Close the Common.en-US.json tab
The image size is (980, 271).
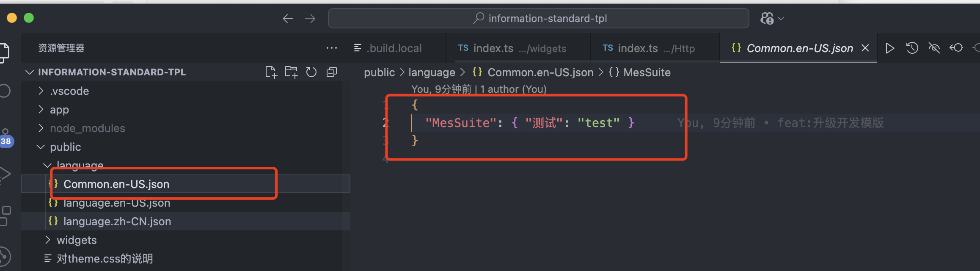point(865,48)
